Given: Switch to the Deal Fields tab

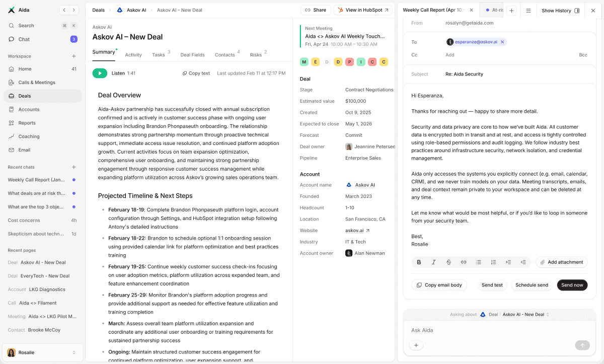Looking at the screenshot, I should (x=192, y=55).
